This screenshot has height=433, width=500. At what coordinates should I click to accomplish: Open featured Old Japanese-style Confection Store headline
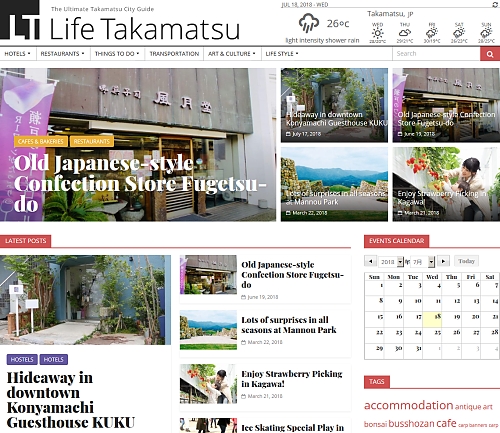click(140, 183)
